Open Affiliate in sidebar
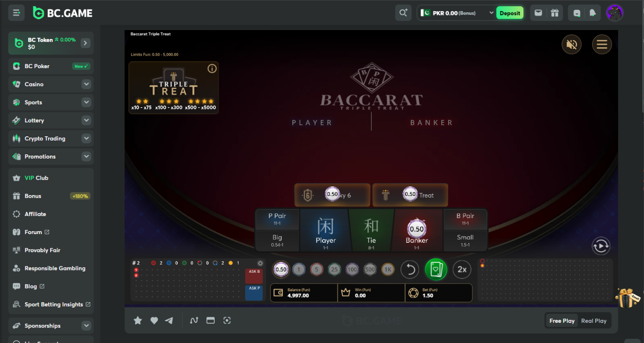 tap(51, 214)
